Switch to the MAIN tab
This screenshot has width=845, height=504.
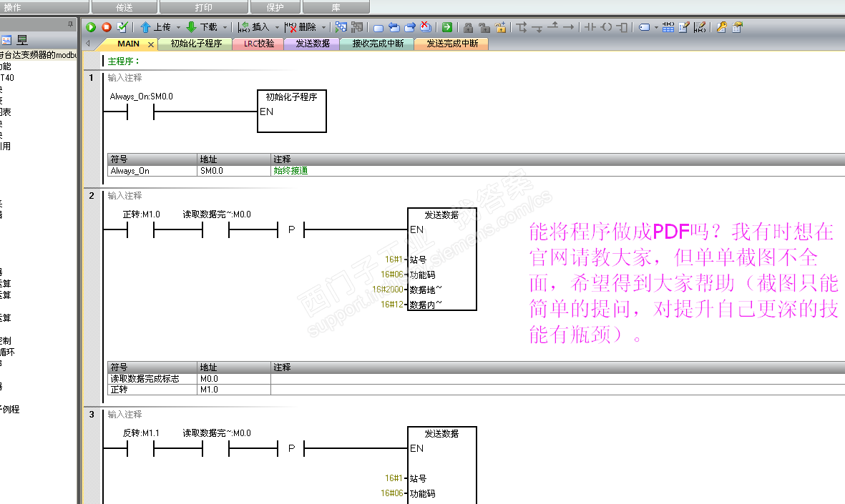(x=128, y=44)
